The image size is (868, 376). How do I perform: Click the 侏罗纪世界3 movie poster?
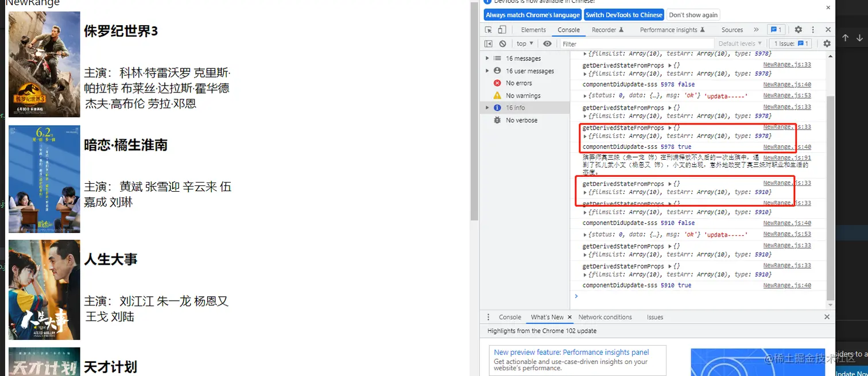(x=44, y=64)
